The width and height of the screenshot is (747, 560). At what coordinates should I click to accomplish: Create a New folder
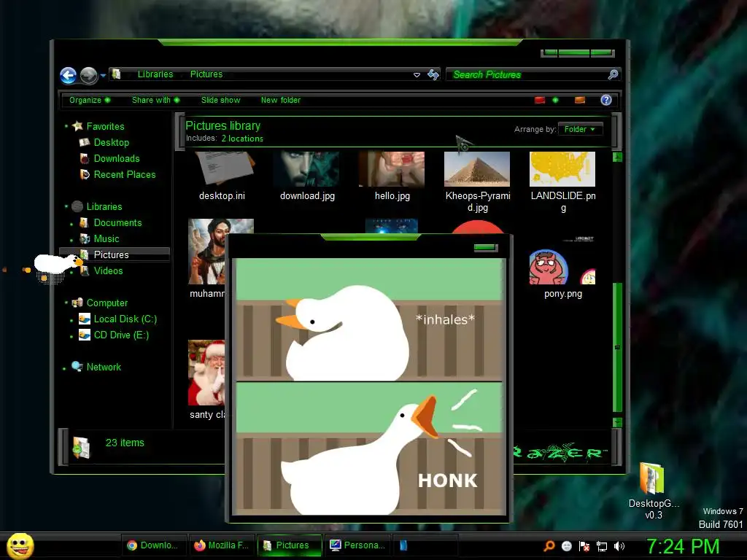281,100
